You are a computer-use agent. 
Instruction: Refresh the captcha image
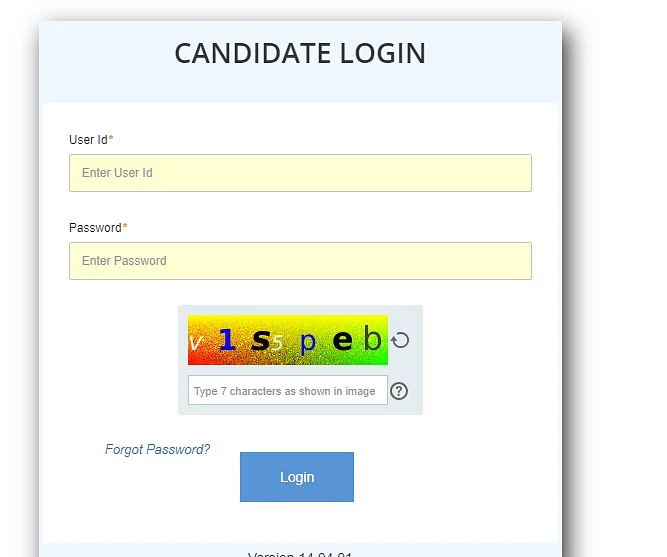(x=400, y=340)
